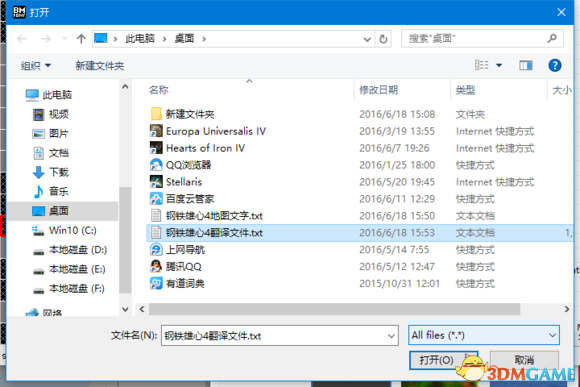Select the 钢铁雄心4地图文字.txt file icon

[156, 216]
